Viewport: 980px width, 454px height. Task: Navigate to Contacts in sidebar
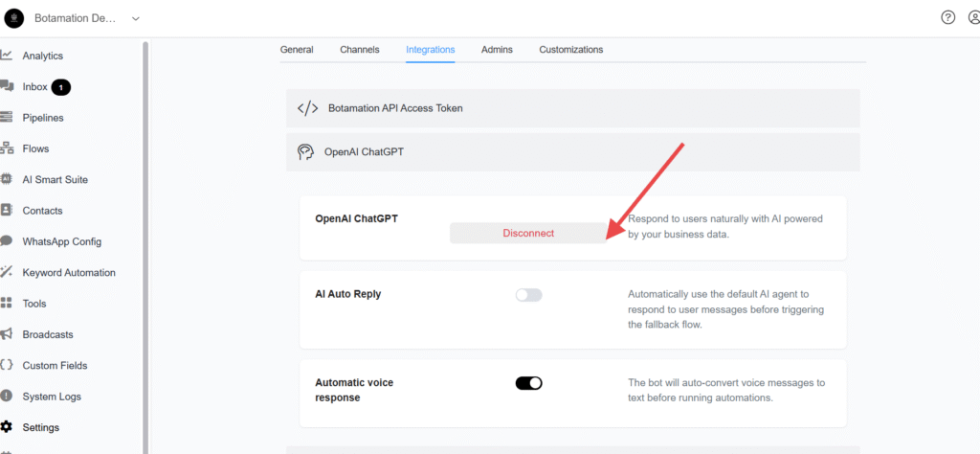(x=42, y=211)
